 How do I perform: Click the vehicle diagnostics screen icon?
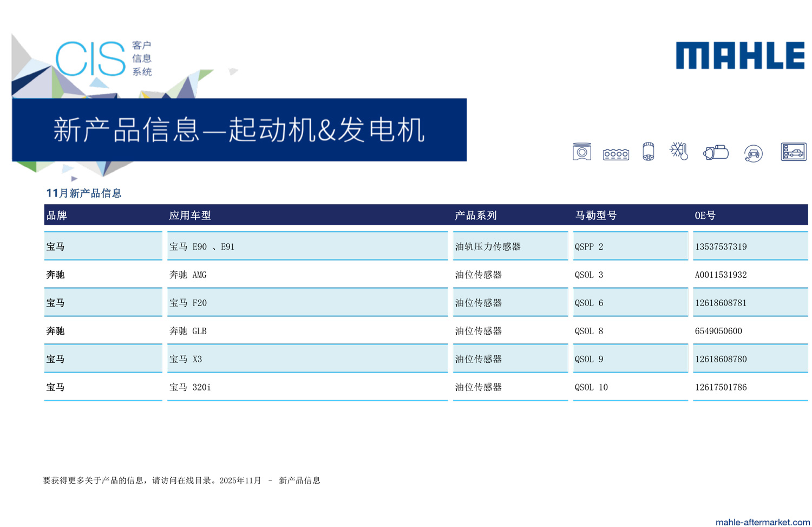point(794,152)
